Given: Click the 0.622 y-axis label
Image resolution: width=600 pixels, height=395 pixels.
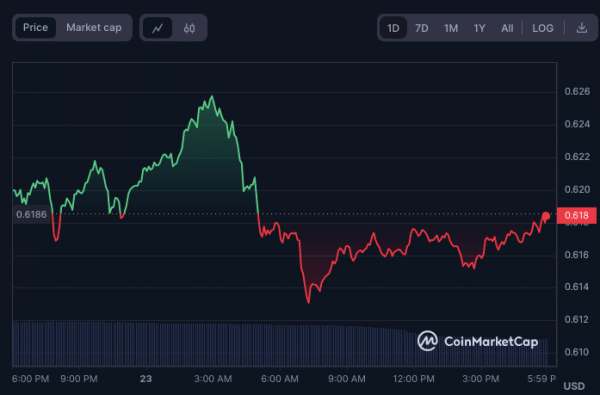Looking at the screenshot, I should [x=577, y=157].
